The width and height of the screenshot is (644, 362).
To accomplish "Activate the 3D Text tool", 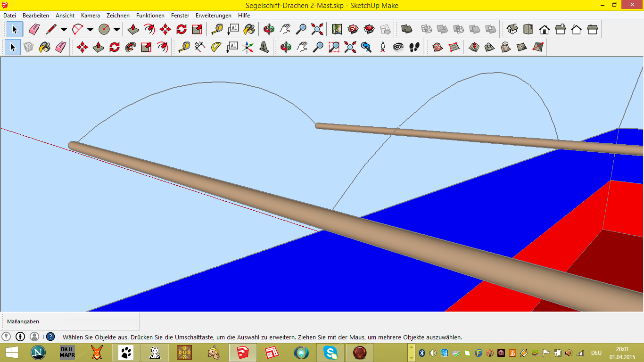I will tap(264, 47).
